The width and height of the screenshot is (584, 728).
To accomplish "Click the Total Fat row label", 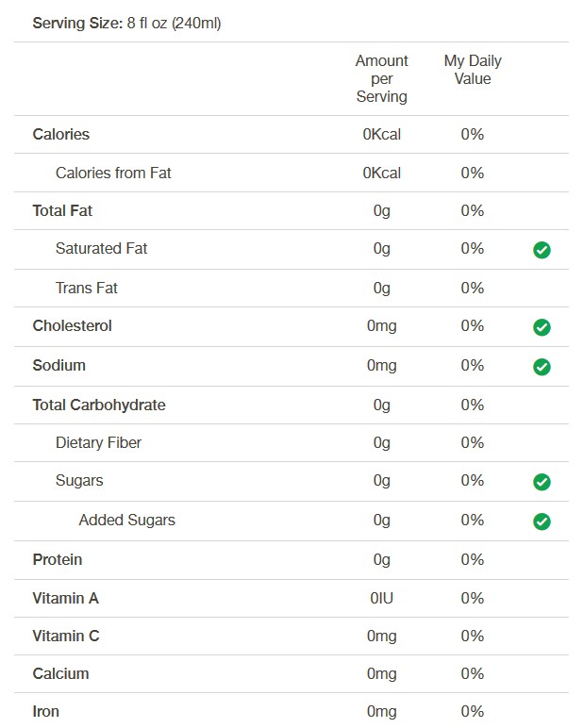I will click(x=62, y=211).
